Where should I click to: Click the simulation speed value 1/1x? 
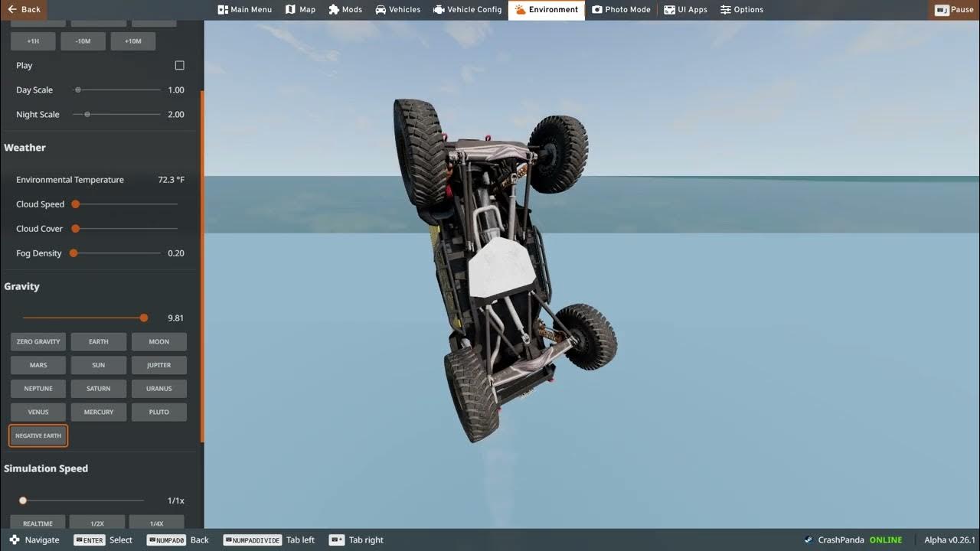coord(176,500)
